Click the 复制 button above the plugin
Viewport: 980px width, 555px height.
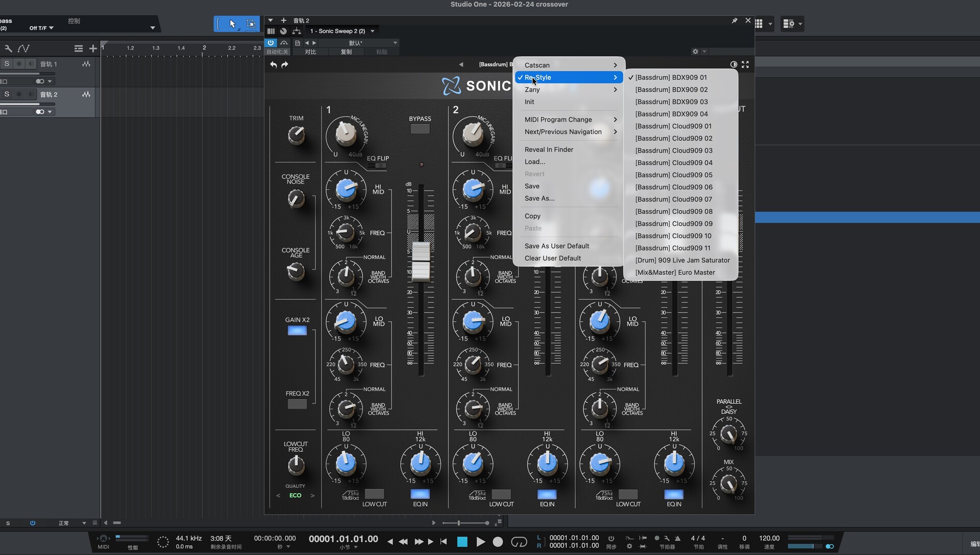pos(345,52)
